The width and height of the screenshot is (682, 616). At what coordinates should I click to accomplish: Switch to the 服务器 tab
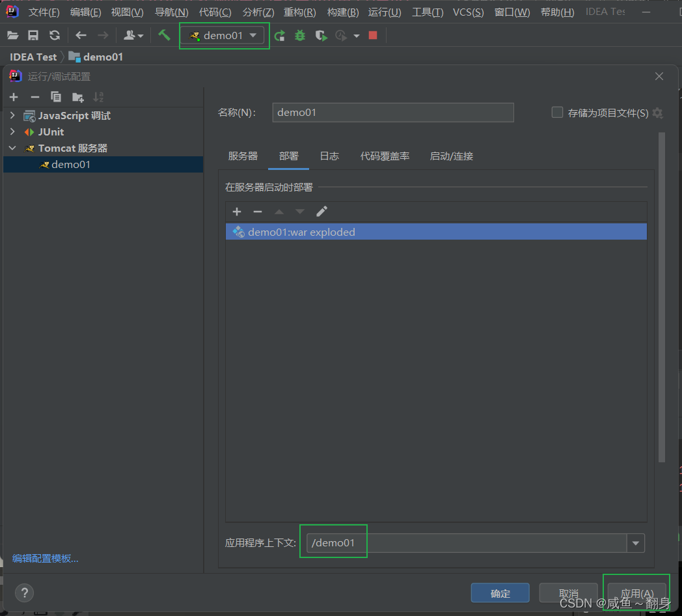pyautogui.click(x=243, y=156)
